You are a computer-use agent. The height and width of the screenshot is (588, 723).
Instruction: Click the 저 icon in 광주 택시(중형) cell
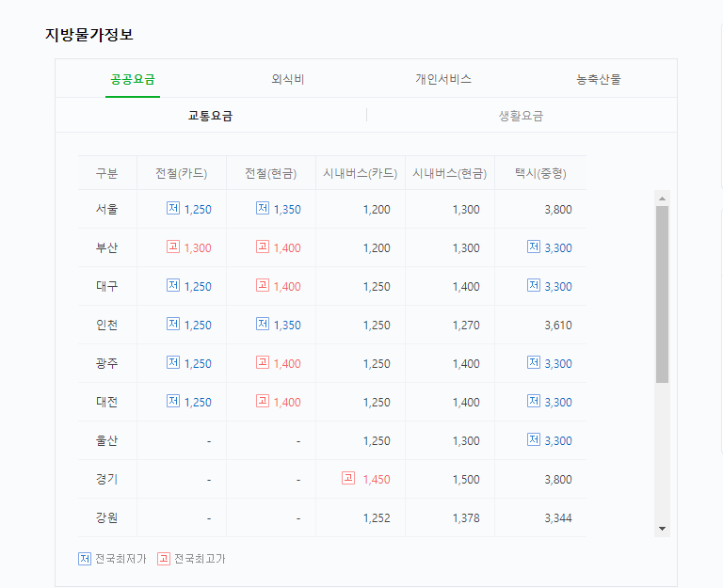click(534, 362)
